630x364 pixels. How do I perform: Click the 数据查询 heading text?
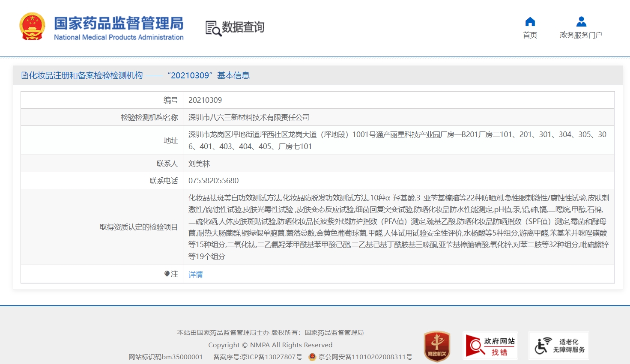243,27
